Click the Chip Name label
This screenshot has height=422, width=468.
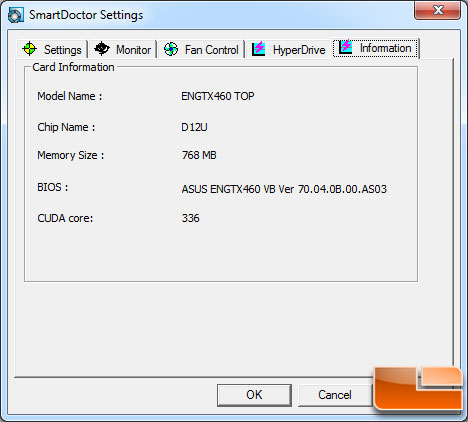(x=66, y=127)
